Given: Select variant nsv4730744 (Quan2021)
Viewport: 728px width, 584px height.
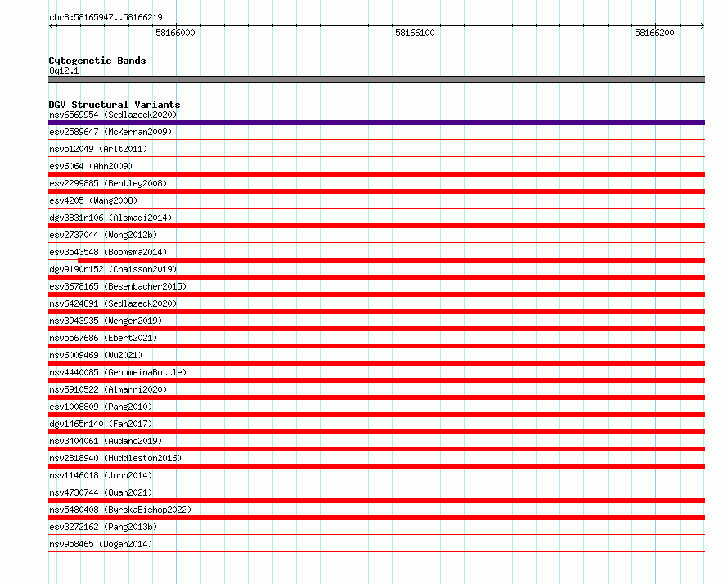Looking at the screenshot, I should (101, 492).
